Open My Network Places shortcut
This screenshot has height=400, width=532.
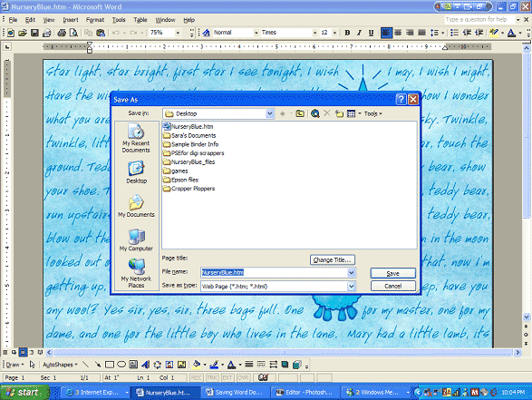coord(136,273)
